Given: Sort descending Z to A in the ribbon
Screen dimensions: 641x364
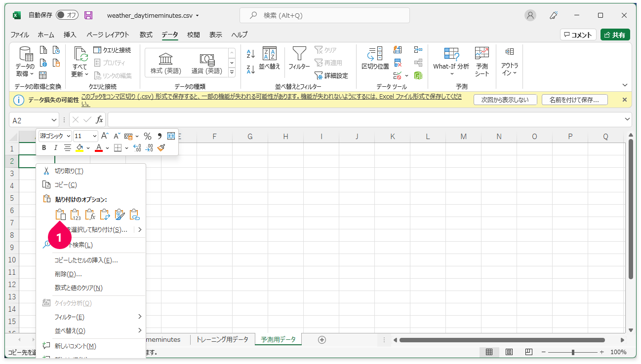Looking at the screenshot, I should 251,70.
